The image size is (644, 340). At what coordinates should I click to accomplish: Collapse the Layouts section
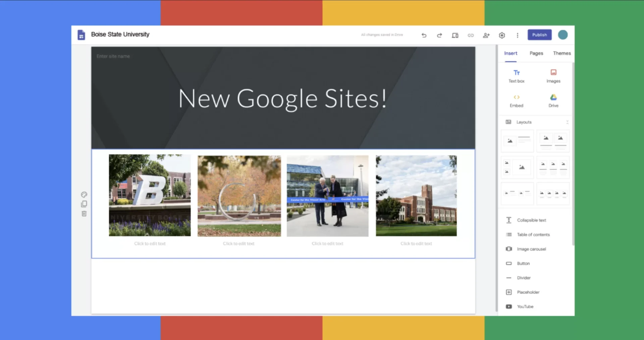click(567, 122)
